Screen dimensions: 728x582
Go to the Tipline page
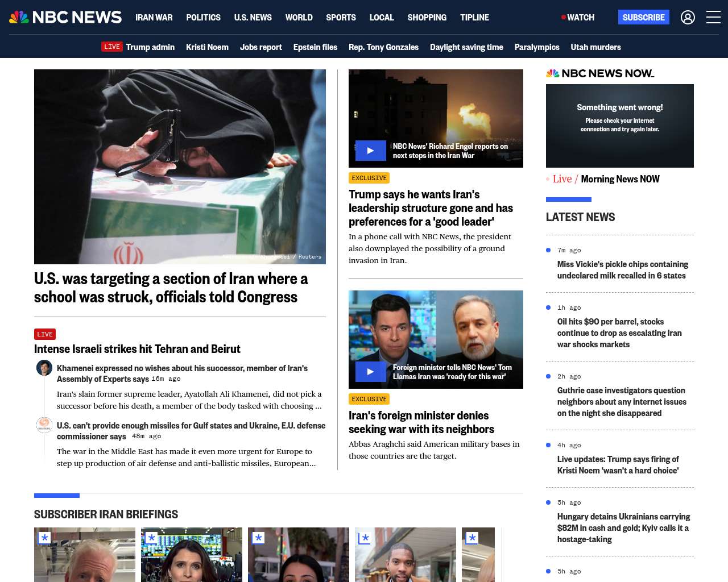475,17
